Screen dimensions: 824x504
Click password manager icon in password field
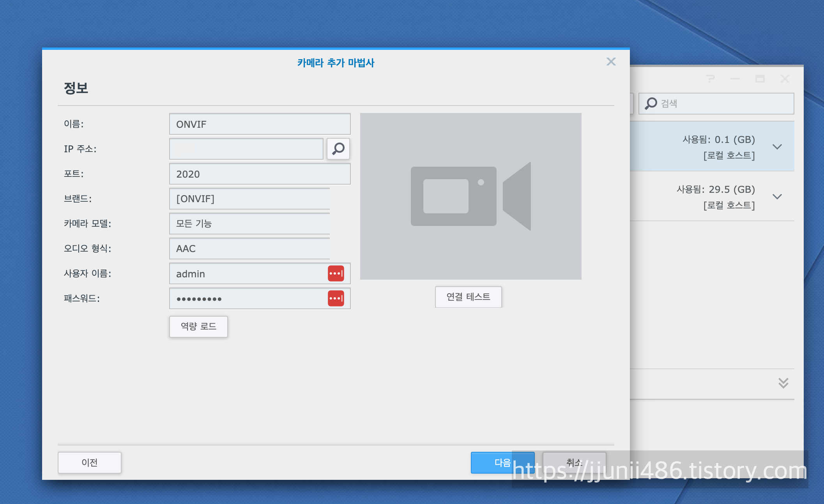click(336, 298)
